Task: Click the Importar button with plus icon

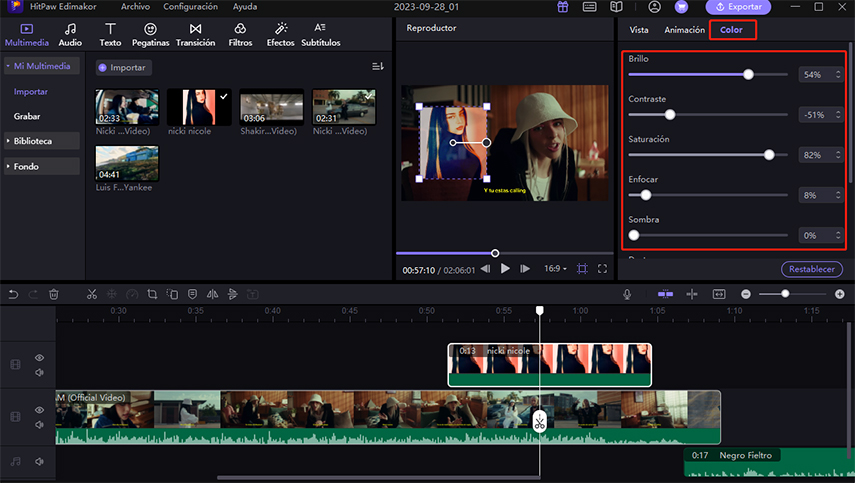Action: [123, 68]
